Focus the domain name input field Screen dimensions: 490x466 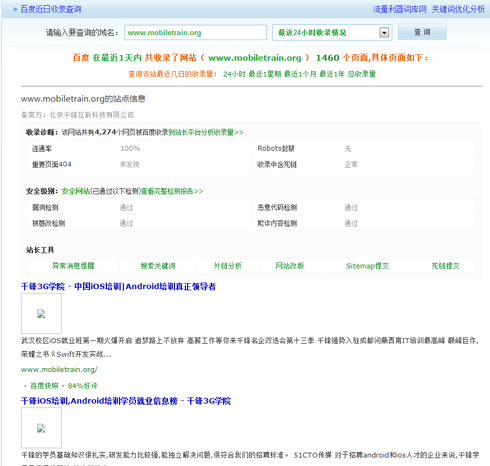tap(195, 33)
